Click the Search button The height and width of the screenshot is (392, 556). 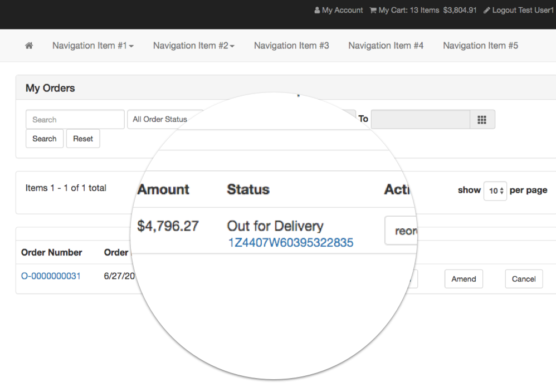45,139
